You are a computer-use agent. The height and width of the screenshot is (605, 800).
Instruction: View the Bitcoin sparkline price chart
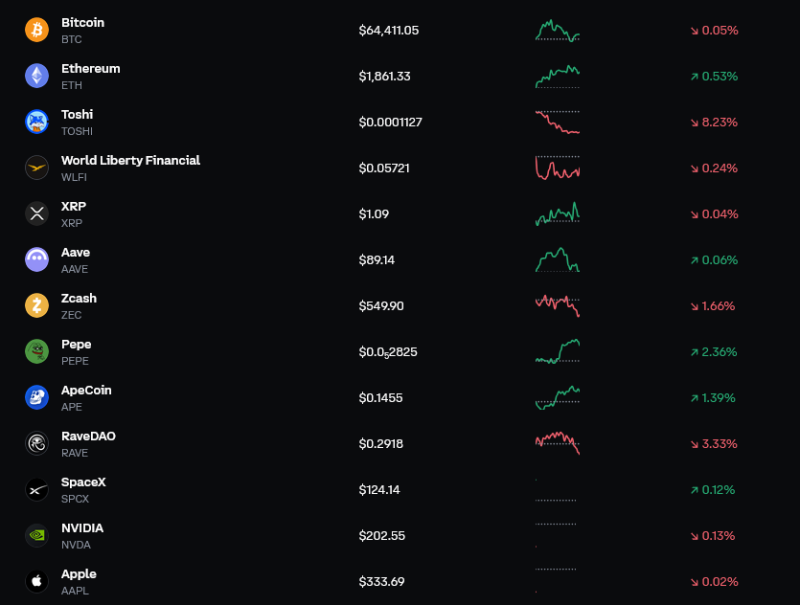[557, 31]
